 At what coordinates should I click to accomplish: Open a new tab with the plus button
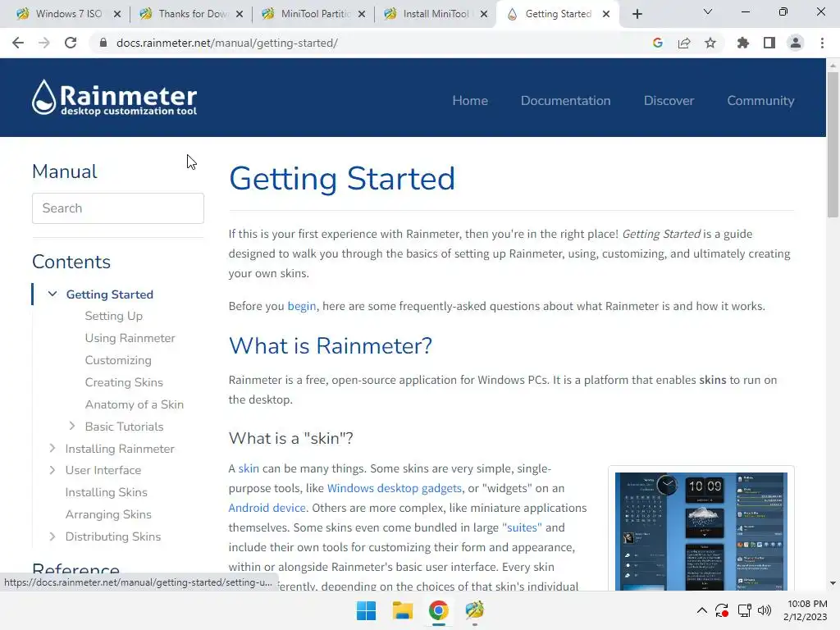click(637, 14)
